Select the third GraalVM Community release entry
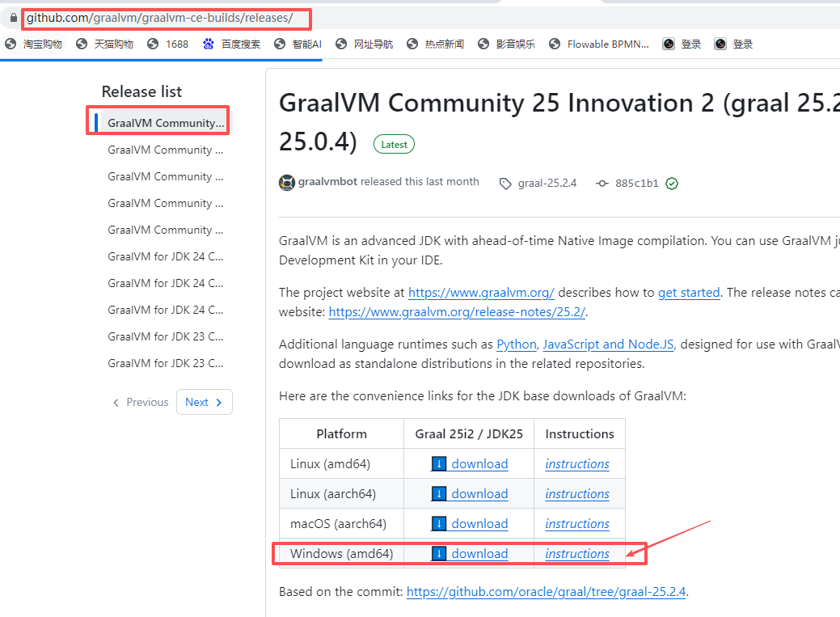This screenshot has width=840, height=617. point(165,176)
